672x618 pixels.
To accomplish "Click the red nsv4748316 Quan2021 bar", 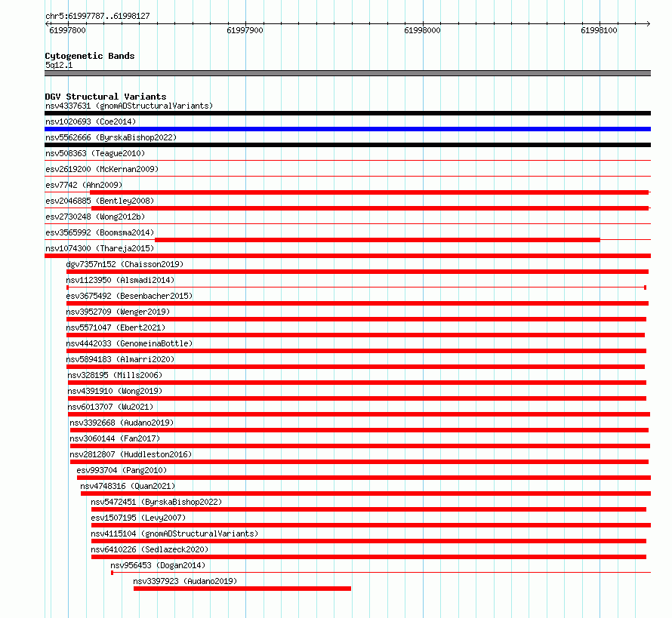I will click(365, 493).
